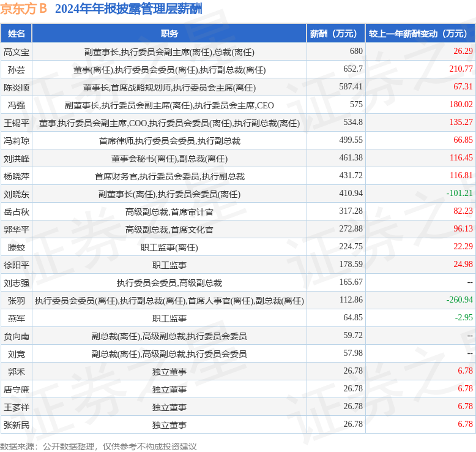Select the name 刘洪峰
Image resolution: width=476 pixels, height=452 pixels.
(x=17, y=159)
